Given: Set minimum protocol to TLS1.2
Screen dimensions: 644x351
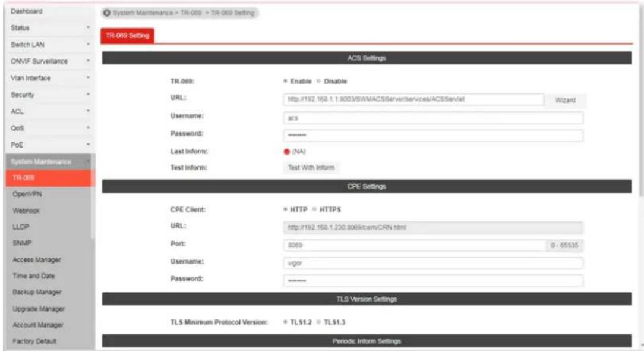Looking at the screenshot, I should pyautogui.click(x=285, y=322).
